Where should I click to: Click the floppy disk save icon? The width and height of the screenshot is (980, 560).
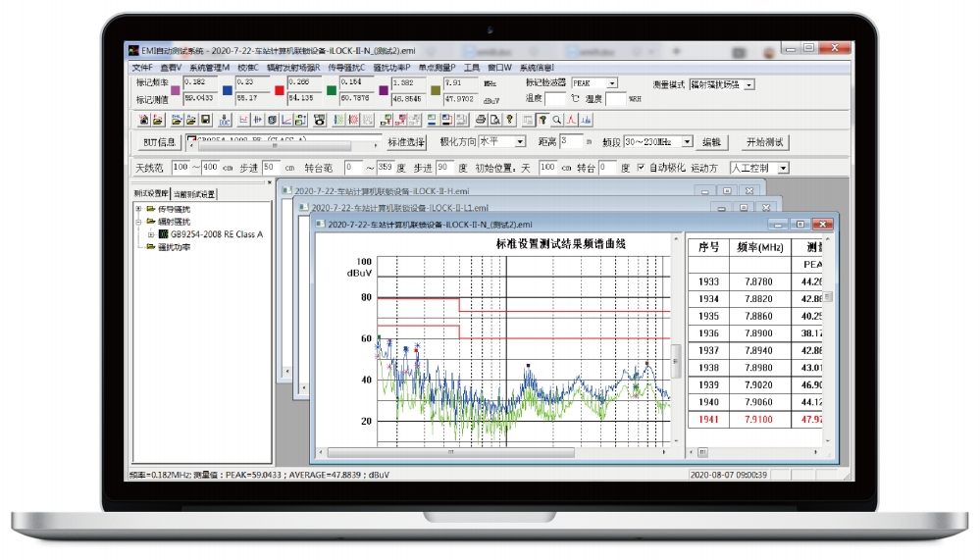click(205, 120)
